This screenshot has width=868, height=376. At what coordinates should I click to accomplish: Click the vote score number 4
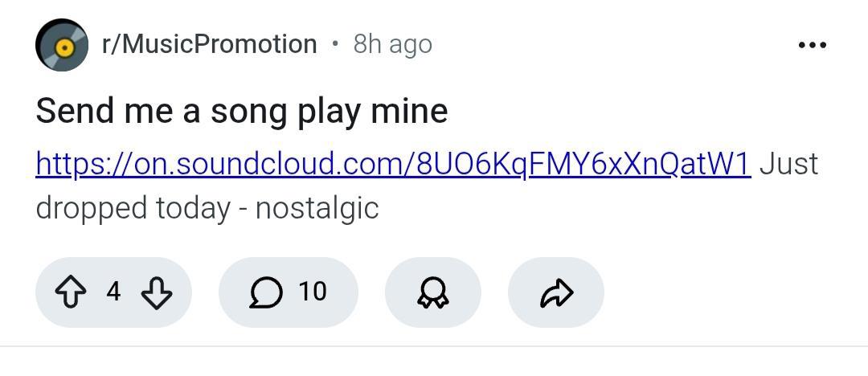coord(113,292)
